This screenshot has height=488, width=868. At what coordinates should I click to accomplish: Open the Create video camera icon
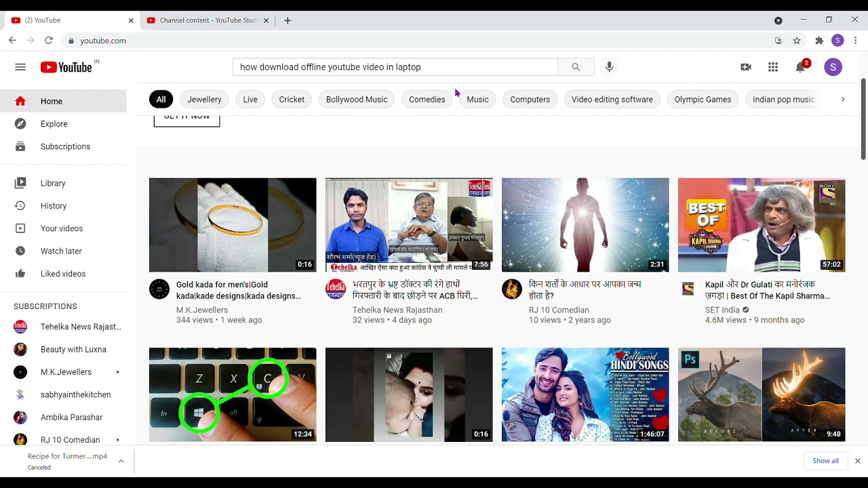[746, 67]
